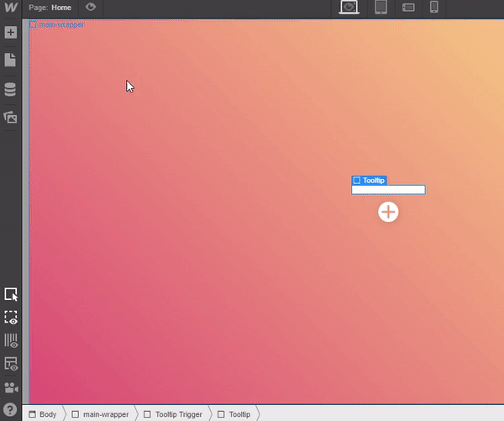Open the Assets panel

(x=10, y=118)
